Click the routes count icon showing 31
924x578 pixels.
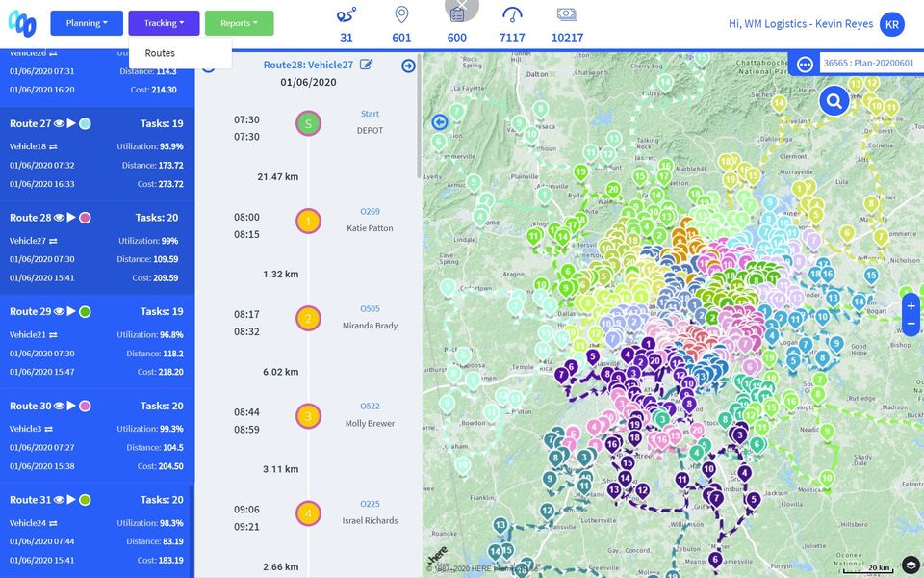346,14
